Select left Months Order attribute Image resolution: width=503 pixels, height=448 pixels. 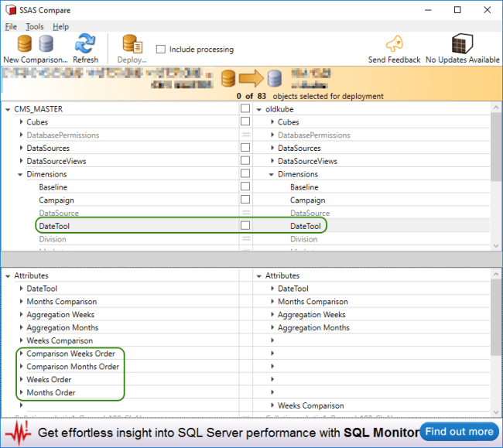(51, 392)
